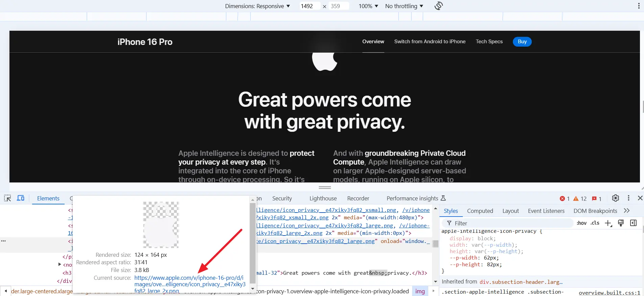Screen dimensions: 644x296
Task: Open Computed styles tab
Action: coord(480,211)
